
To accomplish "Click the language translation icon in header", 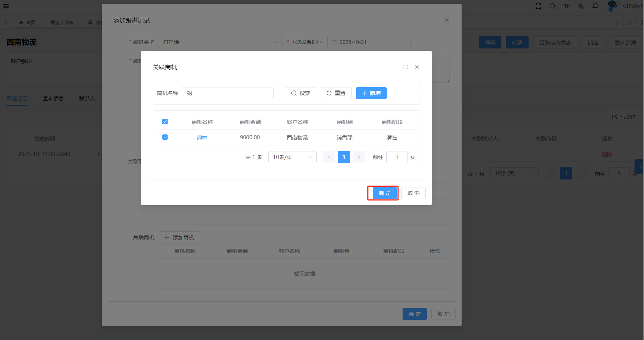I will [x=581, y=6].
